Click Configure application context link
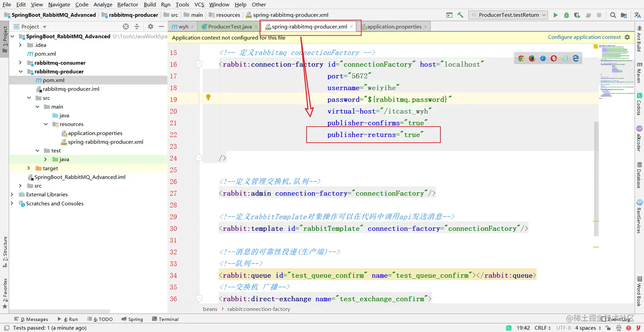The image size is (644, 332). [584, 37]
